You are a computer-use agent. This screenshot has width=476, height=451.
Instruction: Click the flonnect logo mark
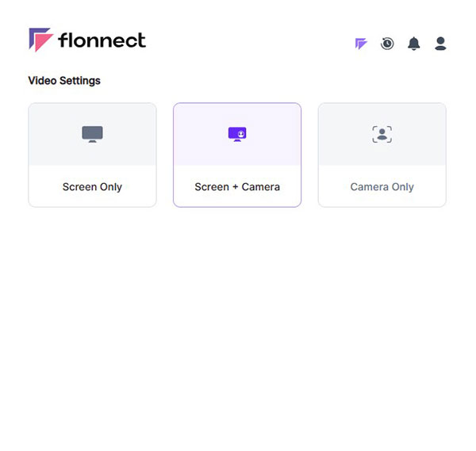coord(40,40)
